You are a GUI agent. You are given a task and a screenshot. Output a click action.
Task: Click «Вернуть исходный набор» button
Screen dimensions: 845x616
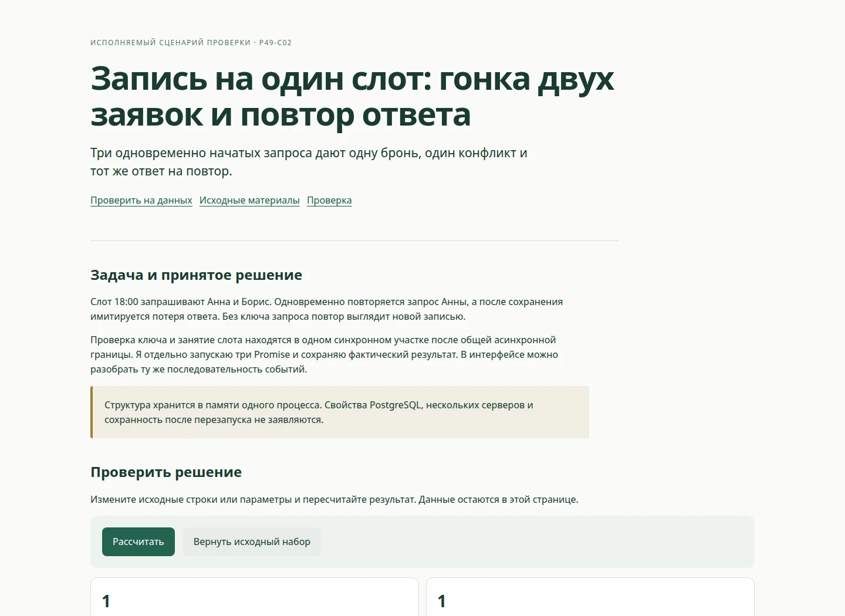pos(252,541)
